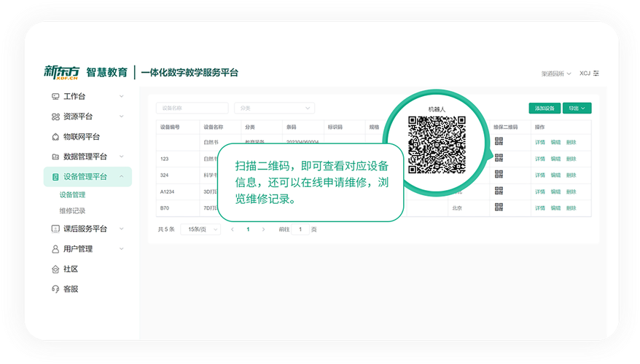The height and width of the screenshot is (364, 640).
Task: Show the warranty QR code for row B70
Action: coord(499,207)
